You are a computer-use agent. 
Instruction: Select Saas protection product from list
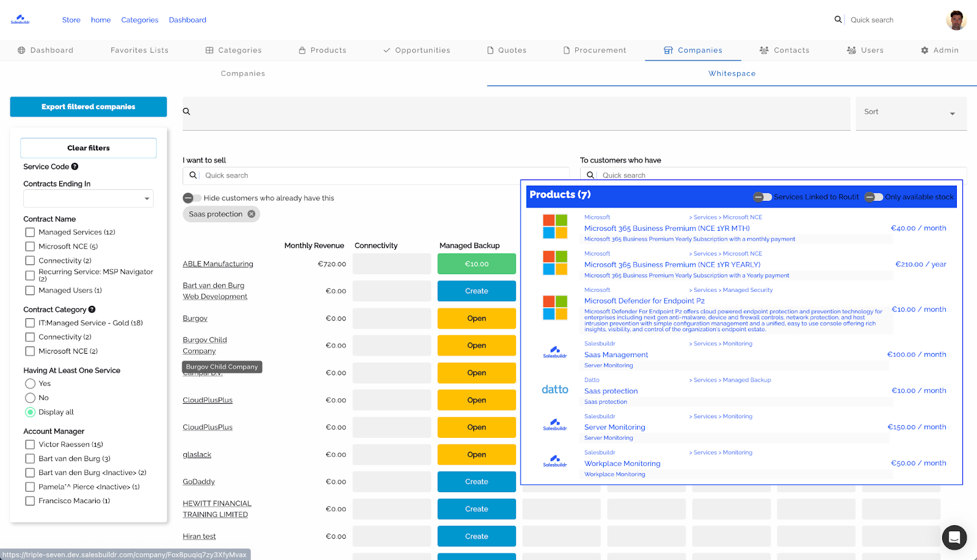pos(611,391)
